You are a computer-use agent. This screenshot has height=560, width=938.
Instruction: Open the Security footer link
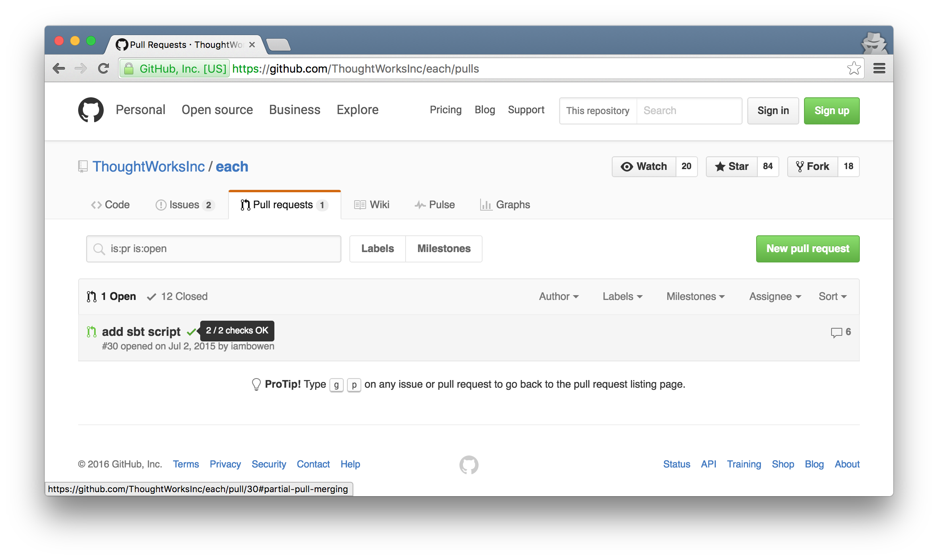[x=269, y=464]
